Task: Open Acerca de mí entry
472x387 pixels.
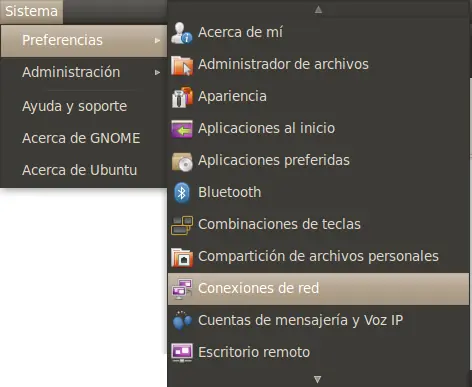Action: pos(318,33)
